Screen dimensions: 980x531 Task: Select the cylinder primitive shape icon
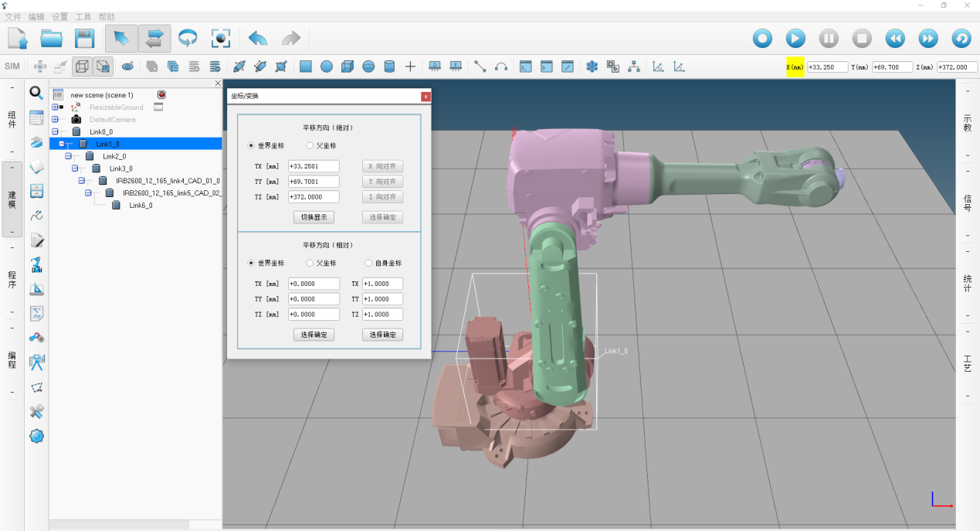pos(389,66)
